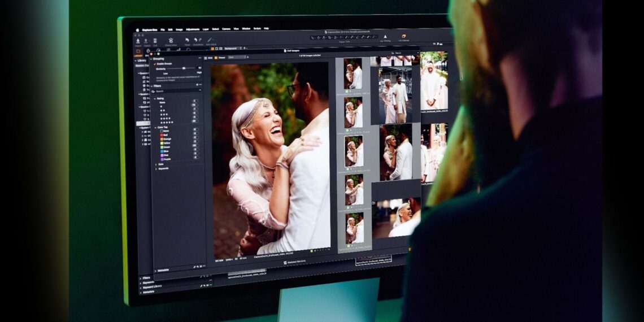This screenshot has height=322, width=644.
Task: Open the Cull window sort dropdown
Action: tap(237, 58)
